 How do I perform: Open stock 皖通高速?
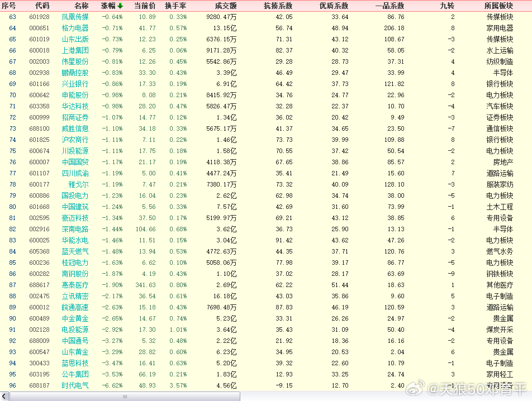click(75, 307)
